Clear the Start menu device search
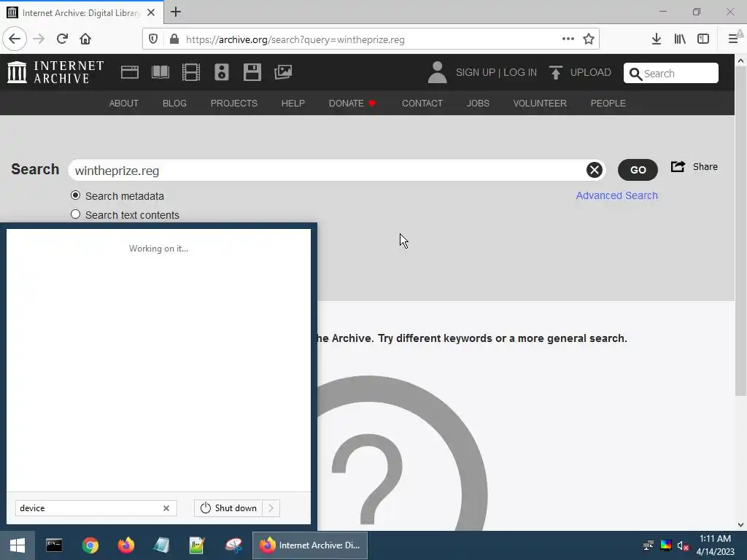Image resolution: width=747 pixels, height=560 pixels. [166, 508]
